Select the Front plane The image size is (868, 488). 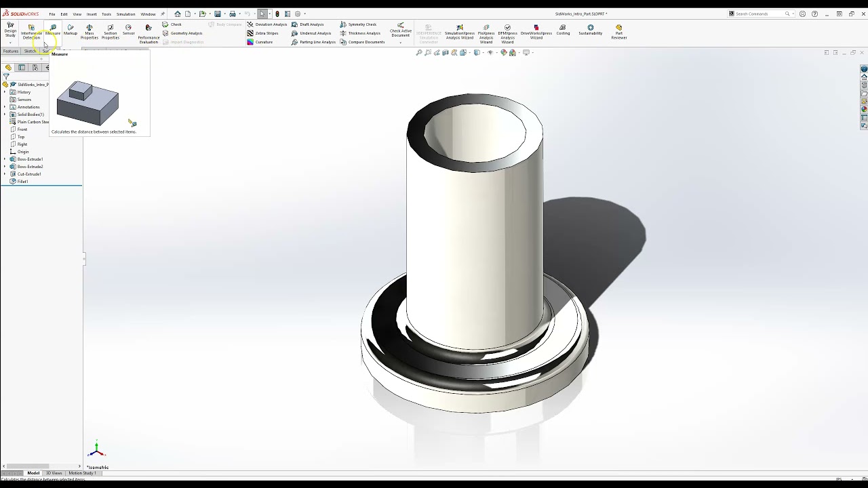pos(18,129)
